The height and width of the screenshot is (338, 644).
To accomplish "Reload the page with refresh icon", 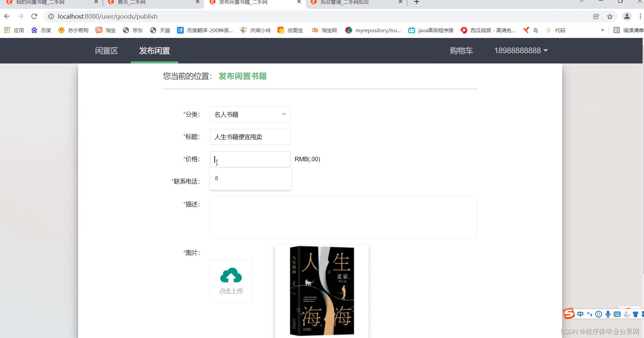I will pos(34,16).
